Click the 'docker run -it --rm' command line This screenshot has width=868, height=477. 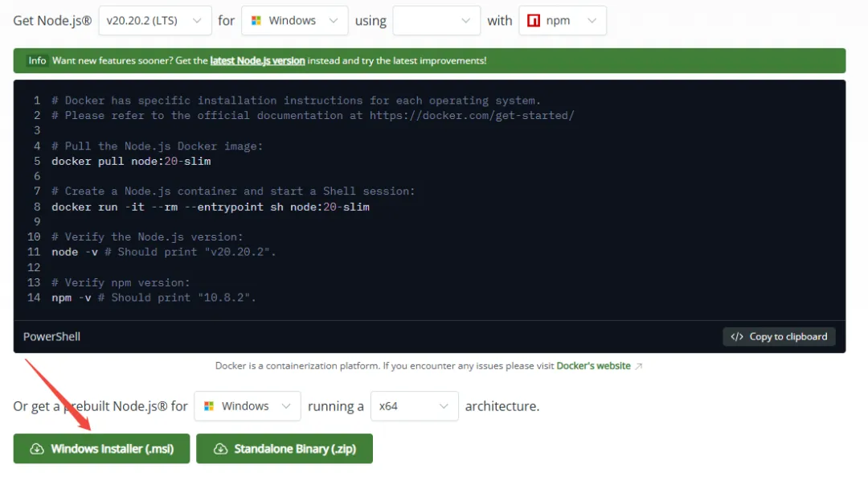[x=211, y=207]
